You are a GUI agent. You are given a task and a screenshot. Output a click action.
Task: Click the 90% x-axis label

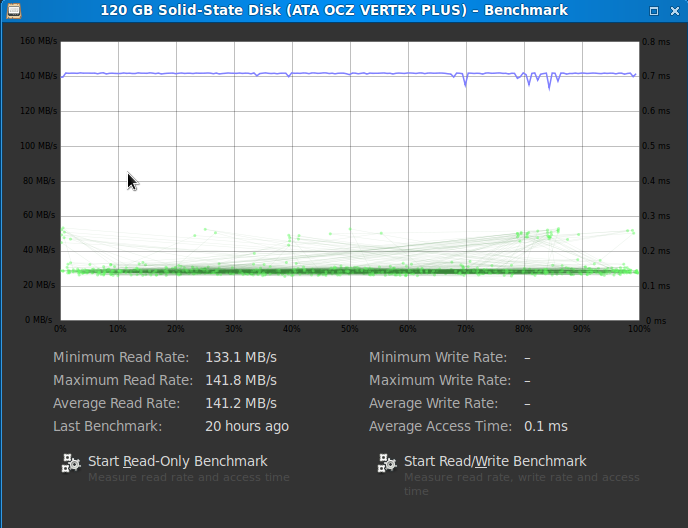click(581, 329)
